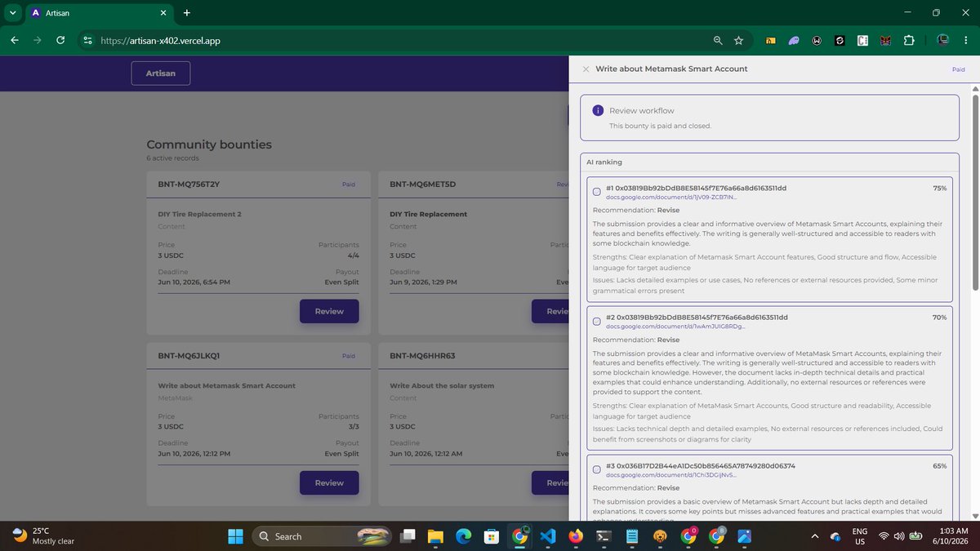
Task: Check the #3 ranked submission checkbox
Action: pyautogui.click(x=597, y=470)
